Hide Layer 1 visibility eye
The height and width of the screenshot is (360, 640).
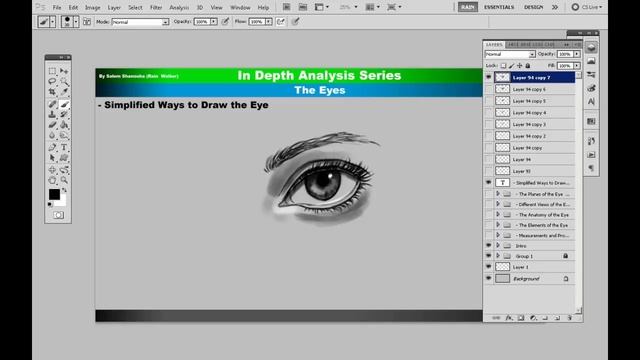[488, 267]
